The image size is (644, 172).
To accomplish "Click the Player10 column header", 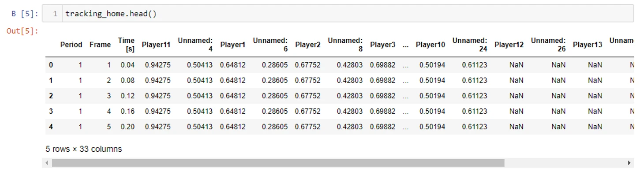I will pyautogui.click(x=431, y=45).
